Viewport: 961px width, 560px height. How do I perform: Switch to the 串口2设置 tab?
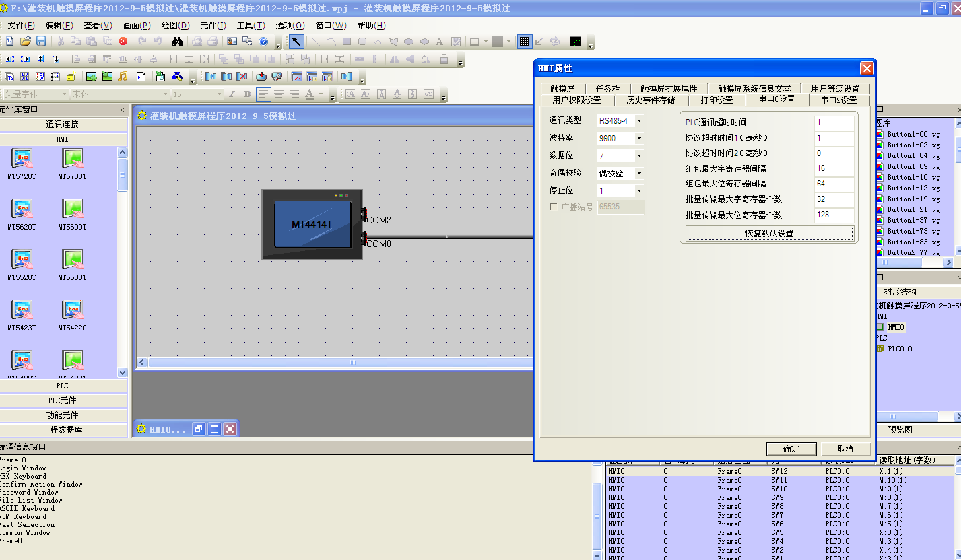pos(838,100)
